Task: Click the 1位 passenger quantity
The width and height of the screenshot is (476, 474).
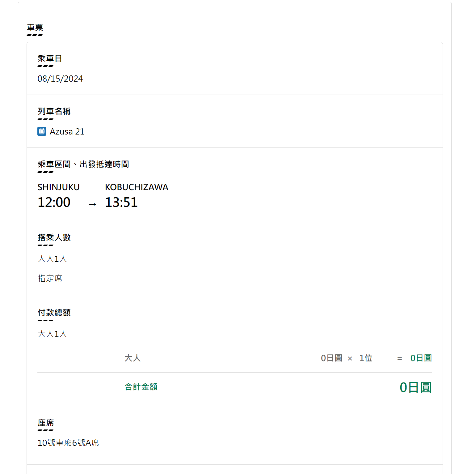Action: (366, 358)
